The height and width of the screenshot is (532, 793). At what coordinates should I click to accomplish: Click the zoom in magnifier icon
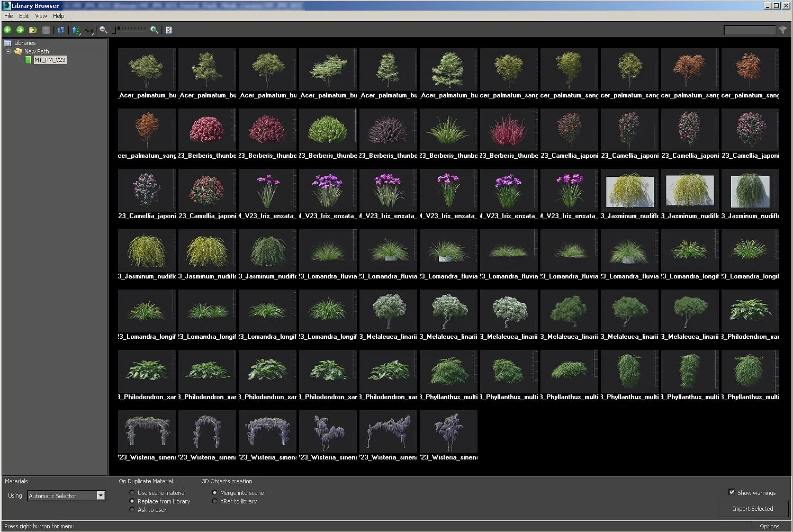coord(154,30)
